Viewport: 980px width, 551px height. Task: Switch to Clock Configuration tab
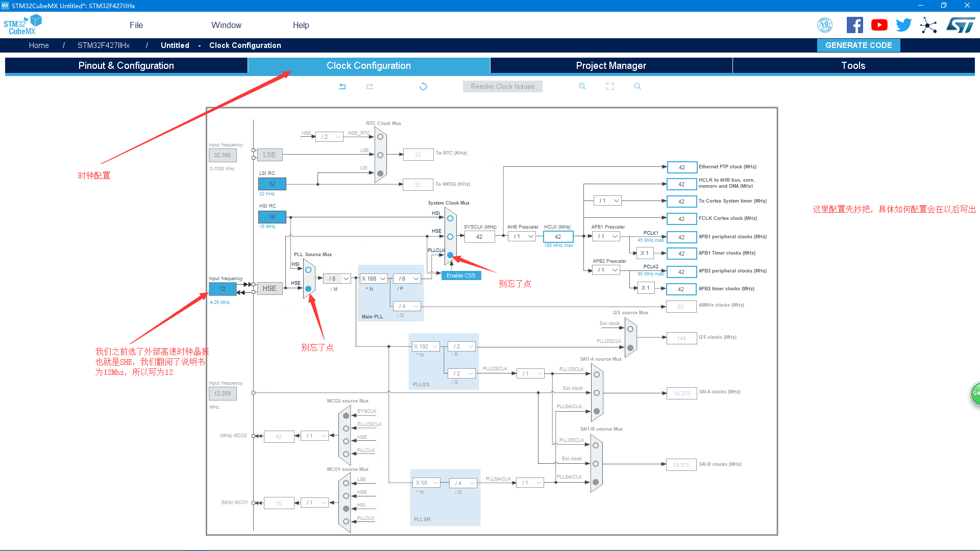[x=369, y=65]
